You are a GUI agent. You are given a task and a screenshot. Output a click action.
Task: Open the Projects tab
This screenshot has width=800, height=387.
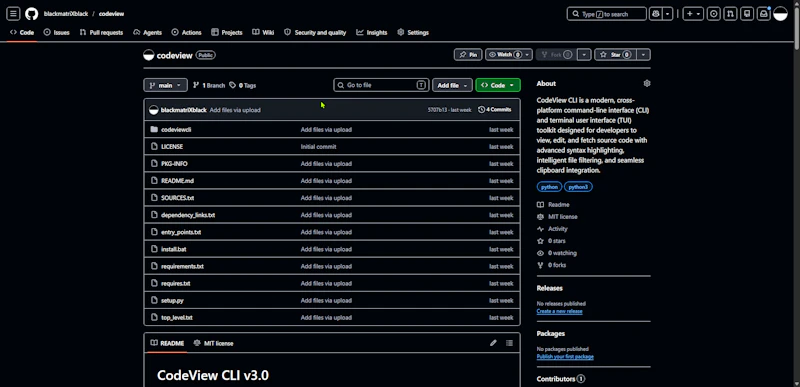coord(227,33)
